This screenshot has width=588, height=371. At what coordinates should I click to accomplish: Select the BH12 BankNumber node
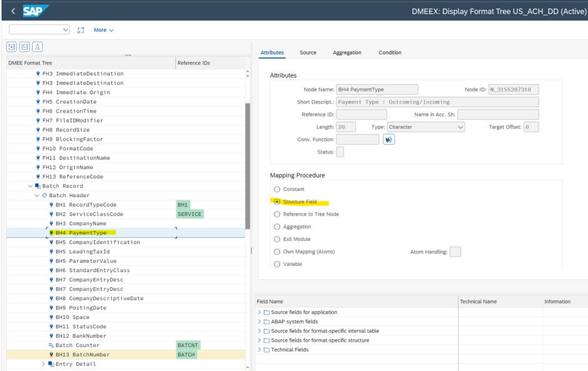[x=81, y=336]
